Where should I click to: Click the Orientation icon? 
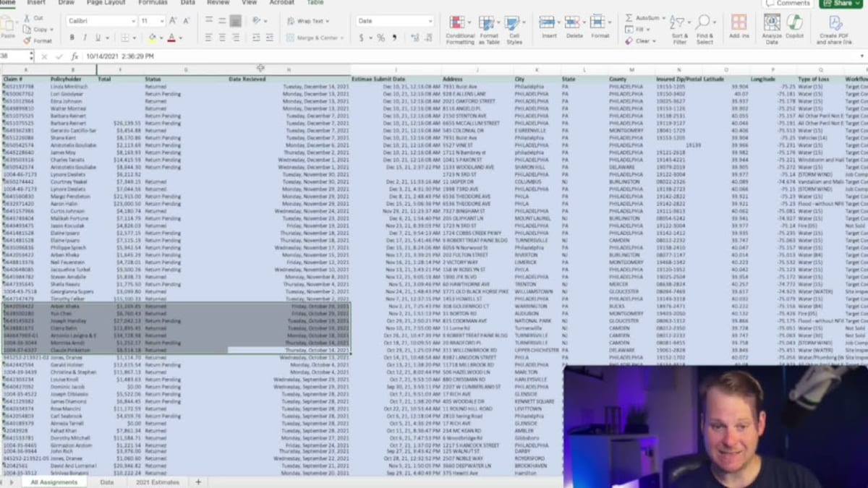257,21
